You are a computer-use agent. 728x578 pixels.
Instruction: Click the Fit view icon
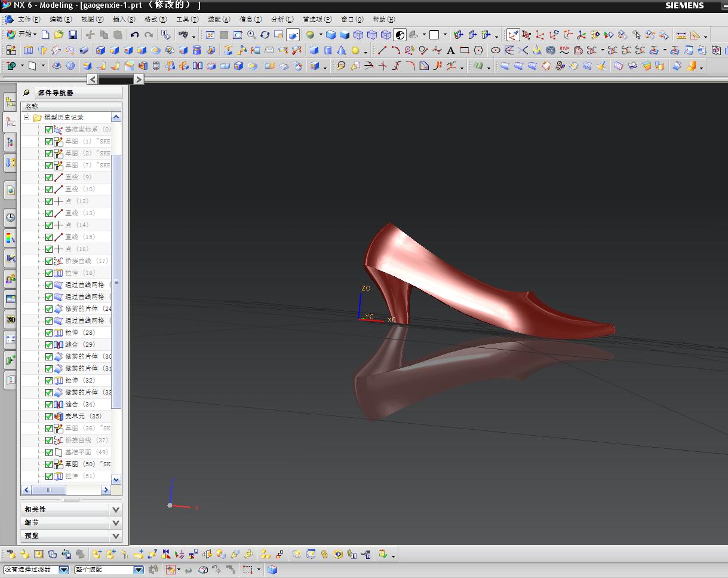pos(210,35)
